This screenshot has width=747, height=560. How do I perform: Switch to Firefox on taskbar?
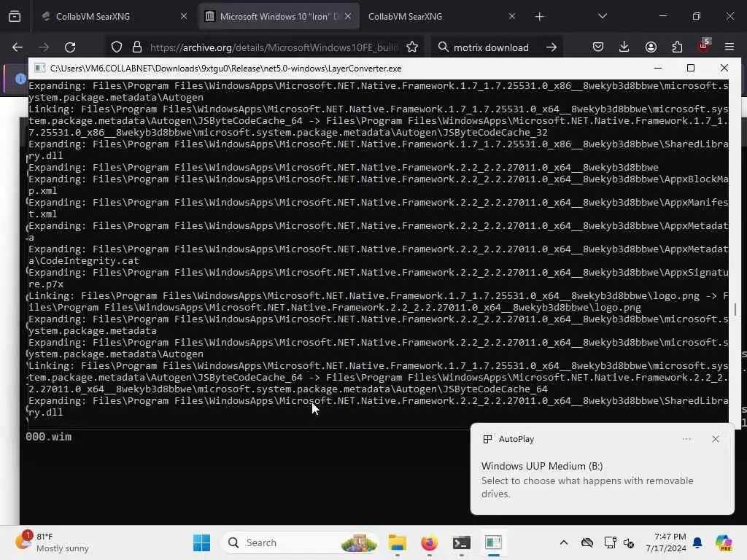pyautogui.click(x=429, y=542)
